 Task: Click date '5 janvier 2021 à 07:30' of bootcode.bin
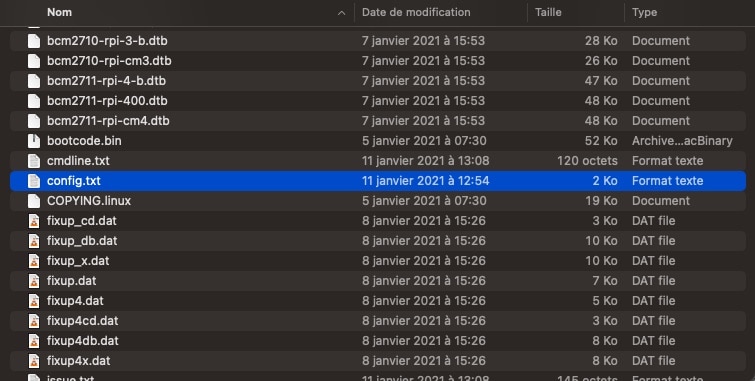tap(424, 141)
